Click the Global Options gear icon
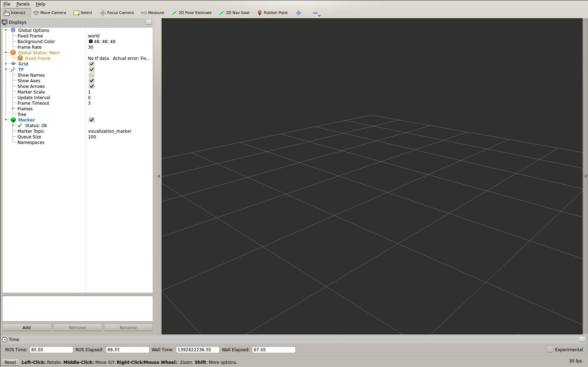Image resolution: width=588 pixels, height=367 pixels. point(13,30)
